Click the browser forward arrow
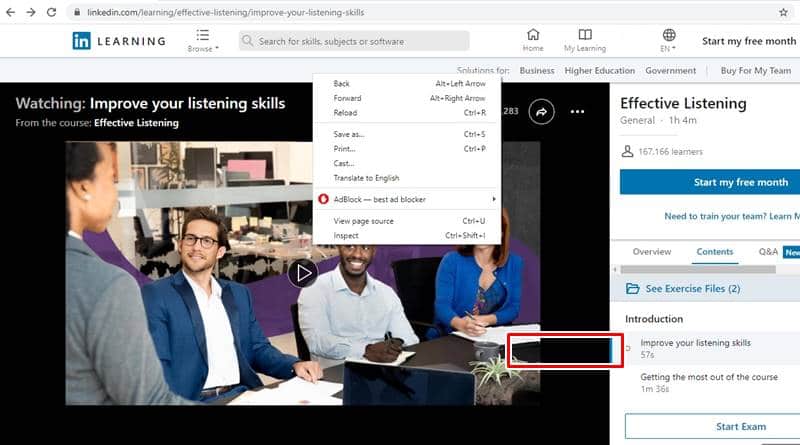Viewport: 800px width, 445px height. click(x=31, y=12)
